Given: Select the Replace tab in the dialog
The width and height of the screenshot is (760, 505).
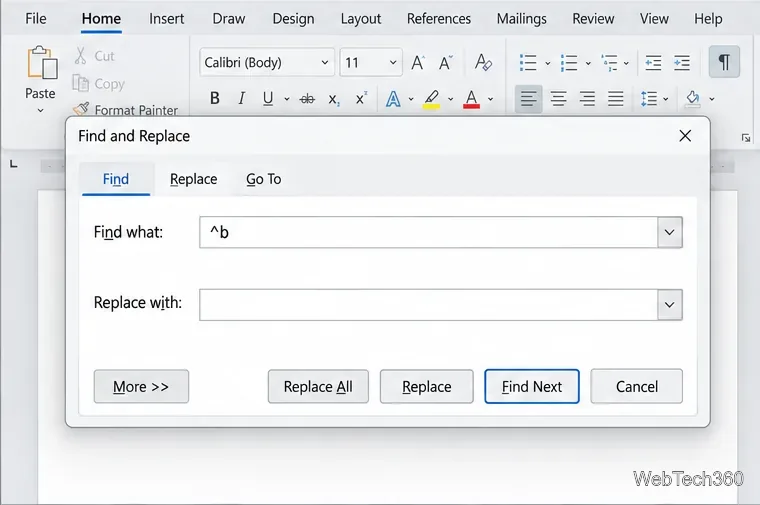Looking at the screenshot, I should (x=193, y=179).
